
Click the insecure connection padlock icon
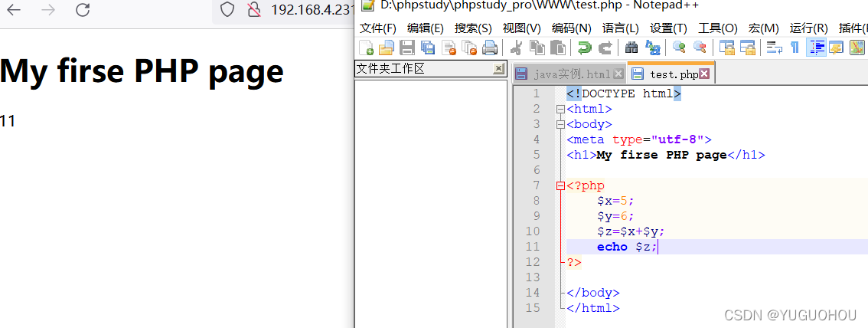tap(254, 9)
